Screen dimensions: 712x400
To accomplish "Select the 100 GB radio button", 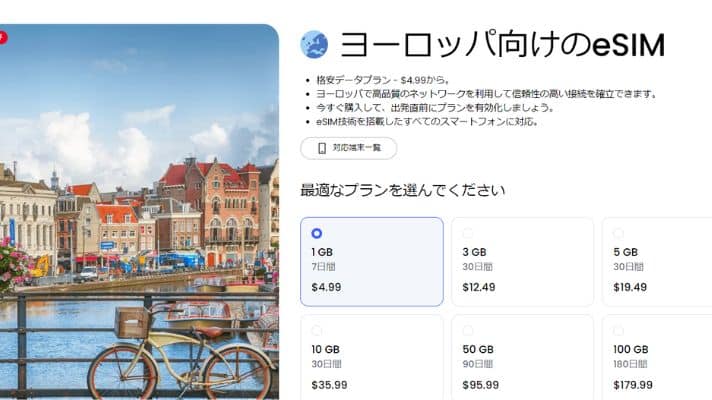I will click(x=618, y=331).
